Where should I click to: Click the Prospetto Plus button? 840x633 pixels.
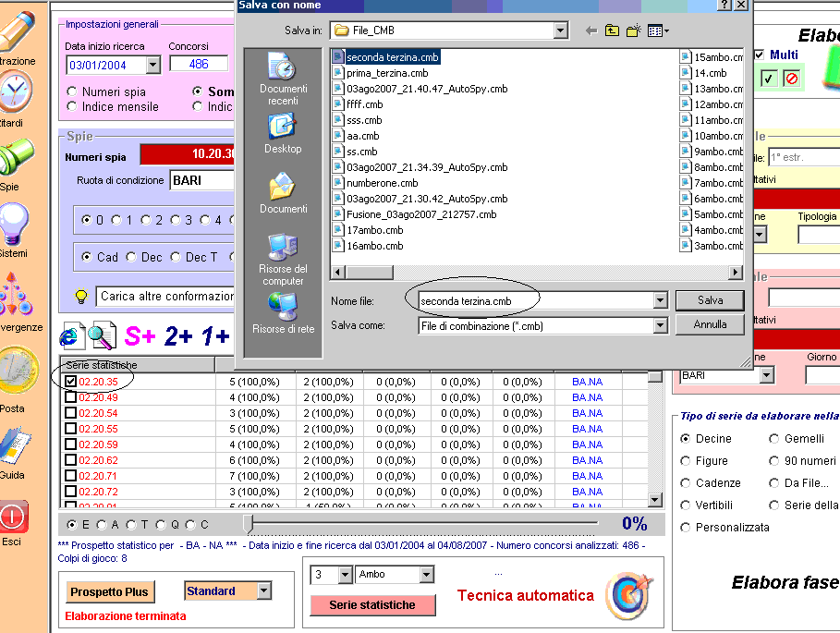point(109,591)
